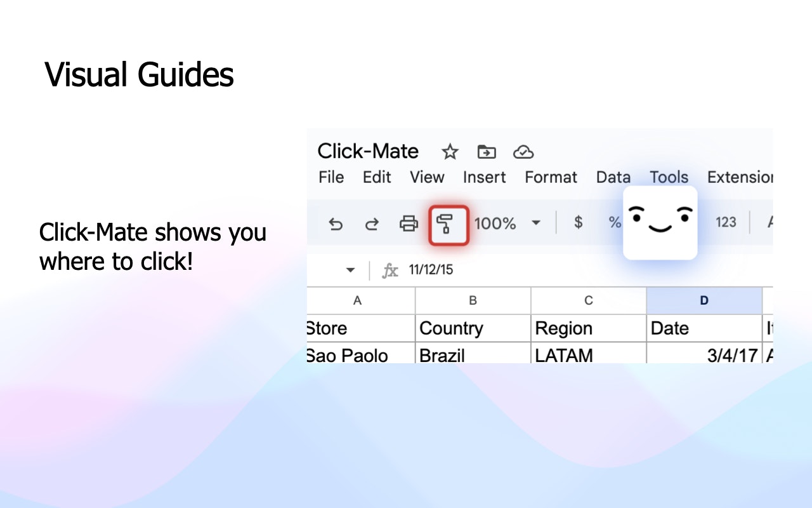Open the Format menu

(550, 177)
